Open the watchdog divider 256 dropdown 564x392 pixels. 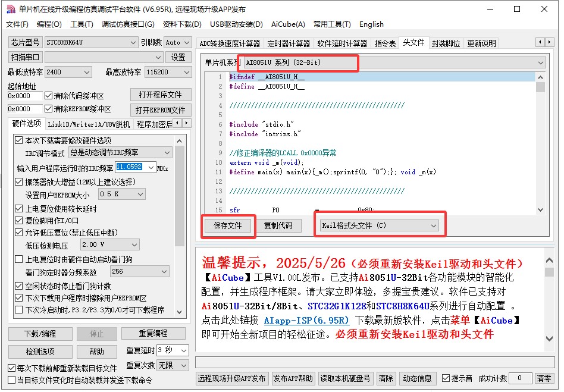140,271
